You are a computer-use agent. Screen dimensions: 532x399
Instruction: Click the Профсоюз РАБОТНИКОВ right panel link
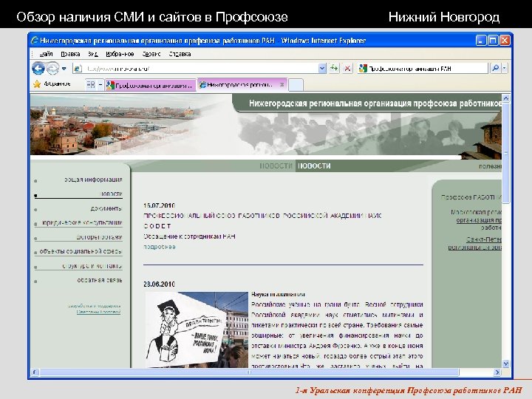471,197
